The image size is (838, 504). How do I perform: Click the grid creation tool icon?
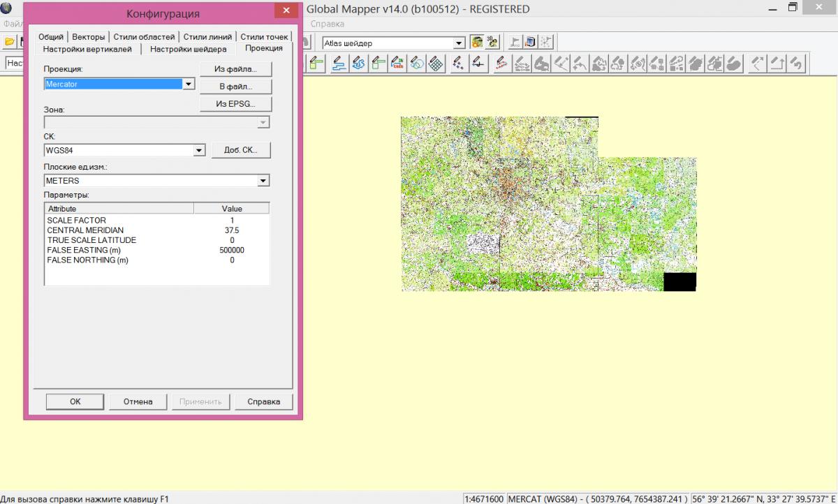click(436, 64)
